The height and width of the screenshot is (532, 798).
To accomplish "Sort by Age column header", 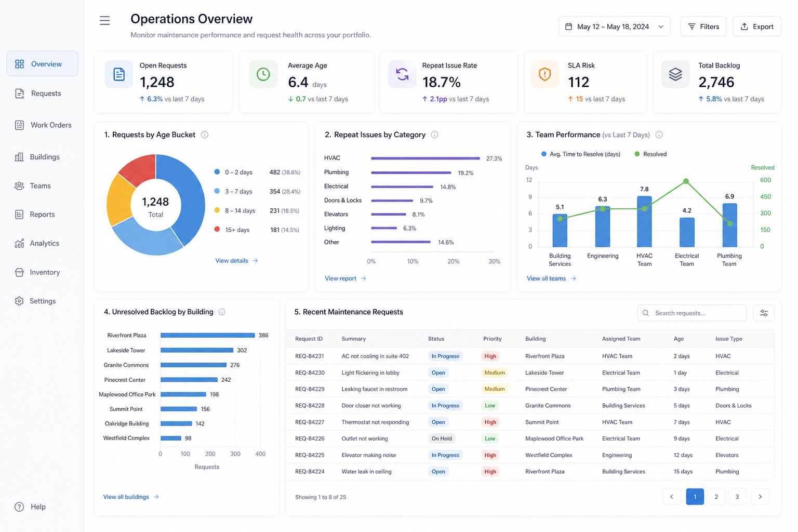I will tap(679, 339).
